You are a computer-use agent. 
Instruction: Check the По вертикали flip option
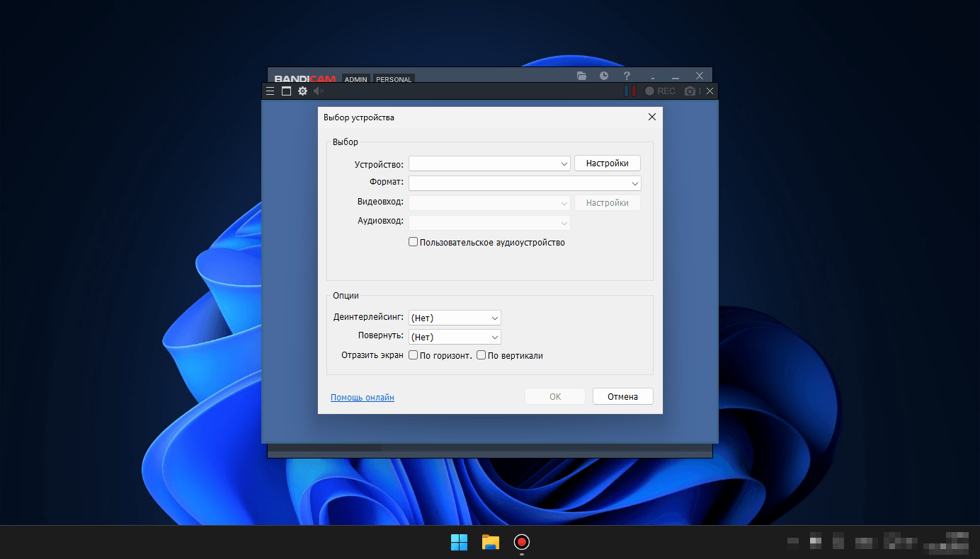point(482,355)
